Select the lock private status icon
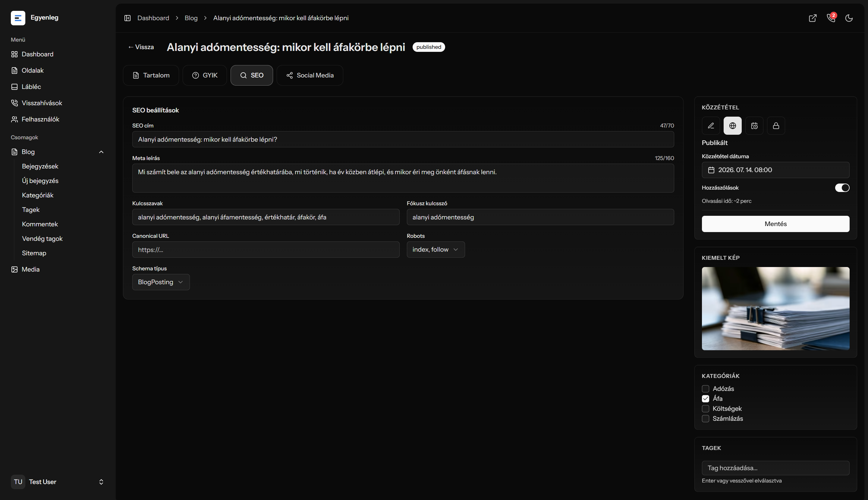 (x=776, y=126)
